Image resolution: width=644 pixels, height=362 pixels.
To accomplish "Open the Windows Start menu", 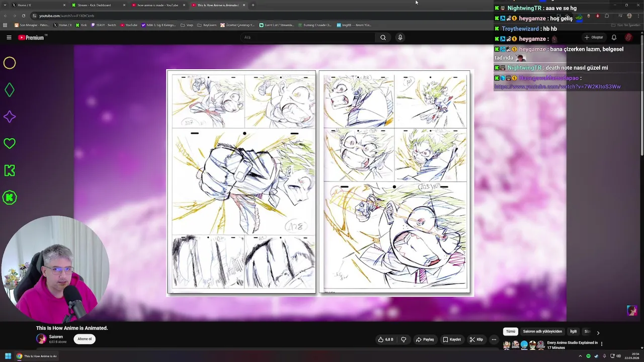I will 8,356.
